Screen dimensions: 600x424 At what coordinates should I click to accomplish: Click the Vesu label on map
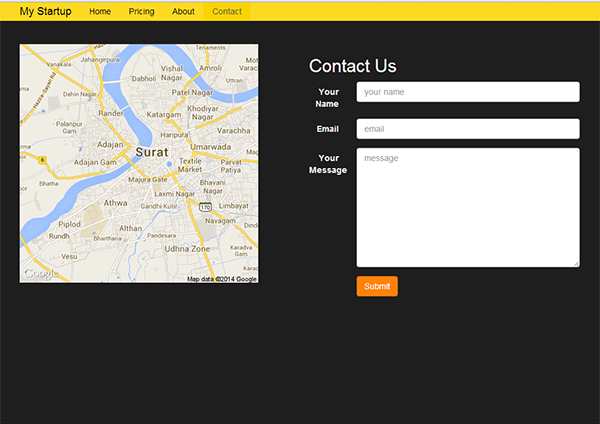point(69,256)
